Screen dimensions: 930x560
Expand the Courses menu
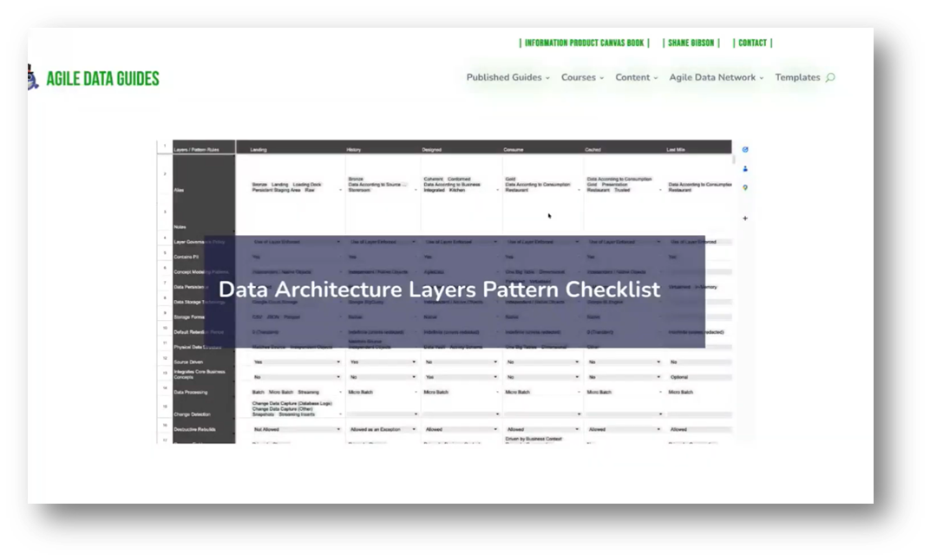582,78
